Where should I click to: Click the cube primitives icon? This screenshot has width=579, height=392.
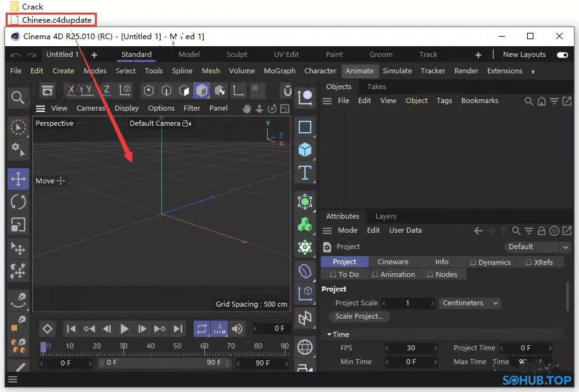[305, 150]
